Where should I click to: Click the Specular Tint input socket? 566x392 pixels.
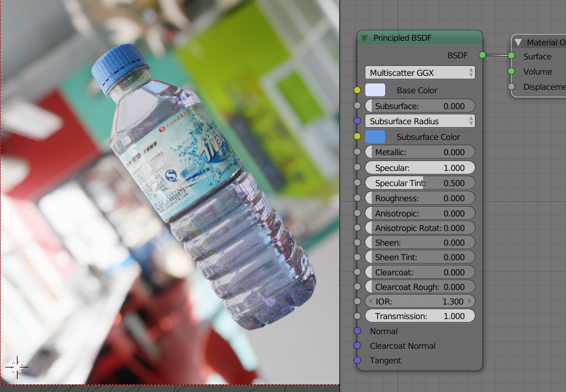357,183
